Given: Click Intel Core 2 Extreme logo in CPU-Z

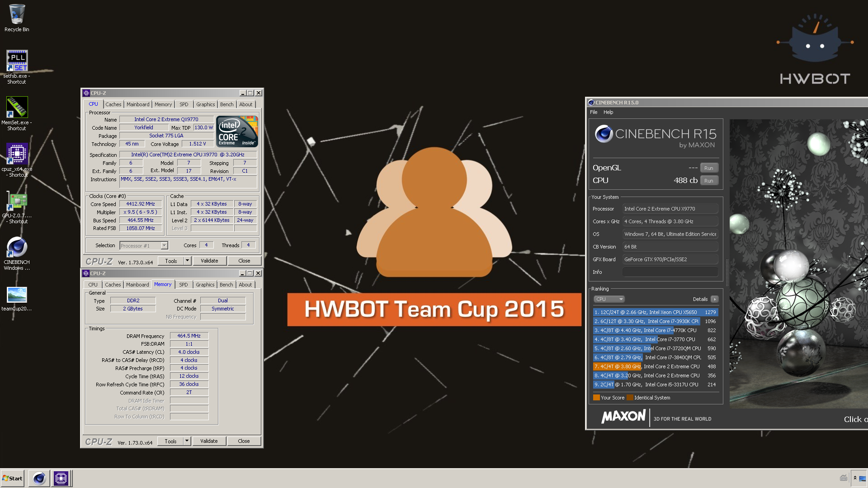Looking at the screenshot, I should 237,131.
